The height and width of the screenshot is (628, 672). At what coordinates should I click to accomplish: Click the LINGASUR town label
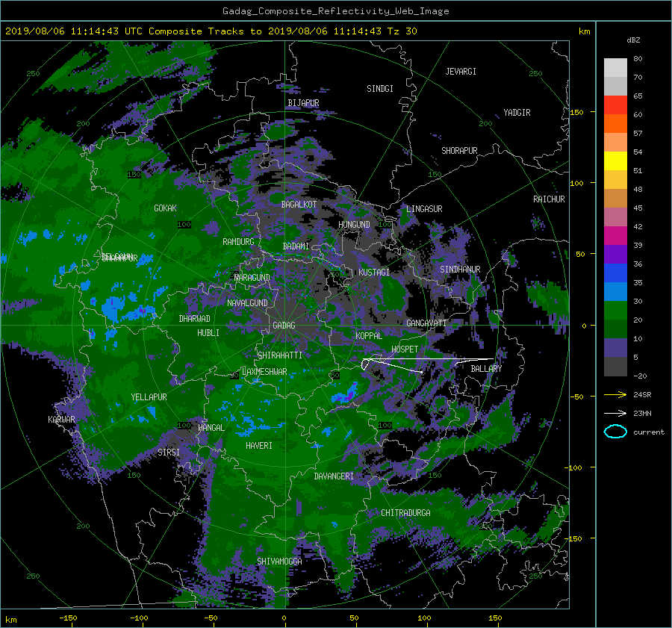424,209
